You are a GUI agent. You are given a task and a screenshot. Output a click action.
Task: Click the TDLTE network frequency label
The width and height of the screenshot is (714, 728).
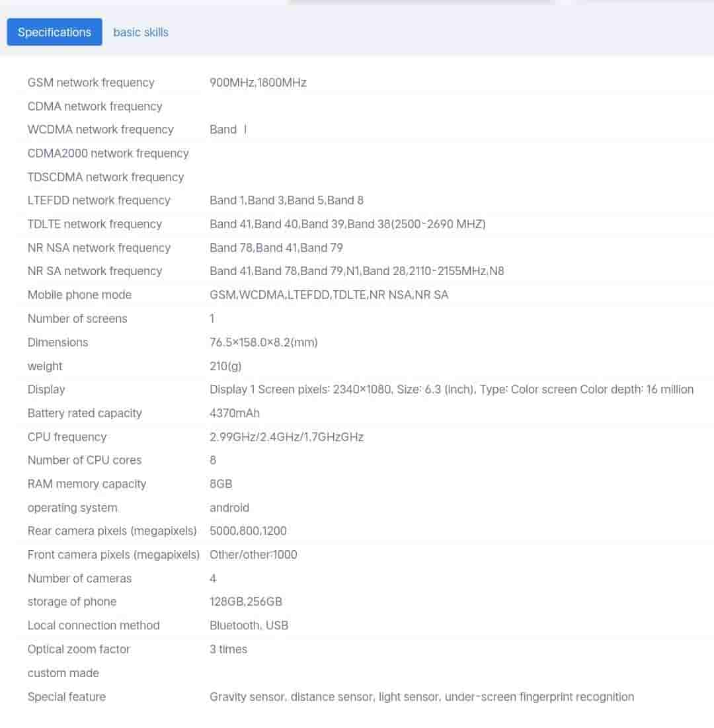tap(95, 224)
